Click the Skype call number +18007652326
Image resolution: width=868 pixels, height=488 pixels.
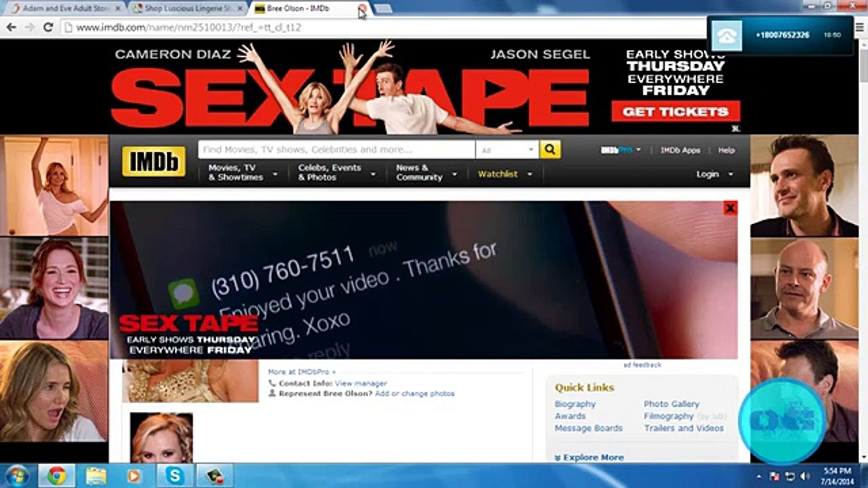[783, 35]
